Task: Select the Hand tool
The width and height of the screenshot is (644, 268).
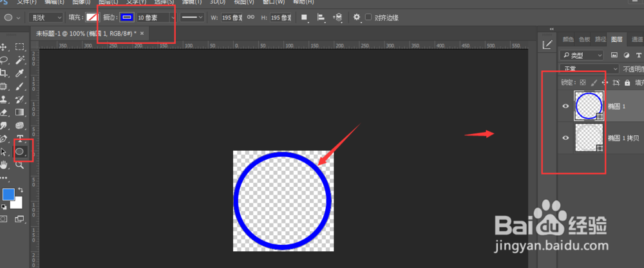Action: (4, 165)
